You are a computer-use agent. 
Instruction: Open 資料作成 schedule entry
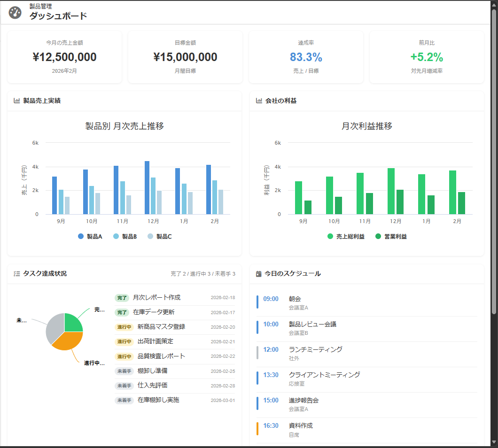[367, 430]
